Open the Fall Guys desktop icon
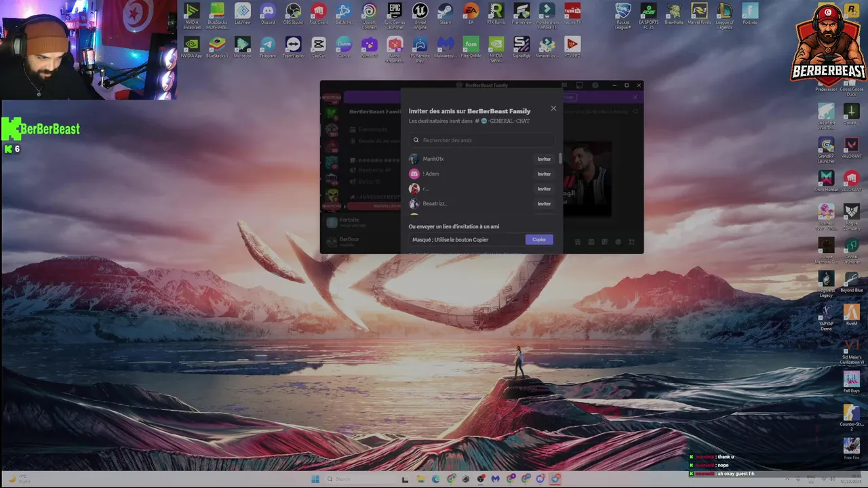 pyautogui.click(x=852, y=382)
